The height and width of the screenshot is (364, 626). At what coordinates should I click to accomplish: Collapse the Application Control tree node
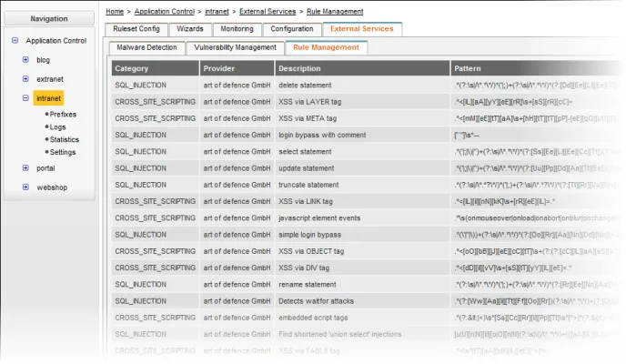click(x=15, y=40)
